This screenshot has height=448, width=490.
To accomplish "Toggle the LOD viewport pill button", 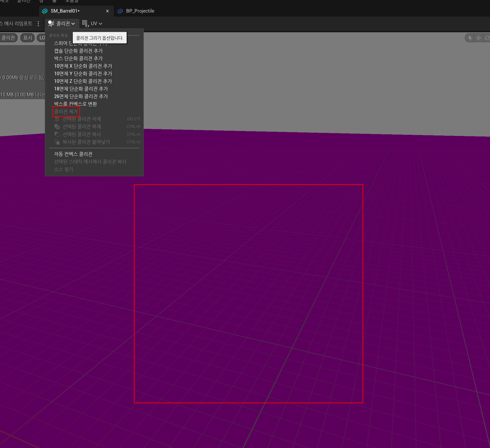I will [42, 38].
